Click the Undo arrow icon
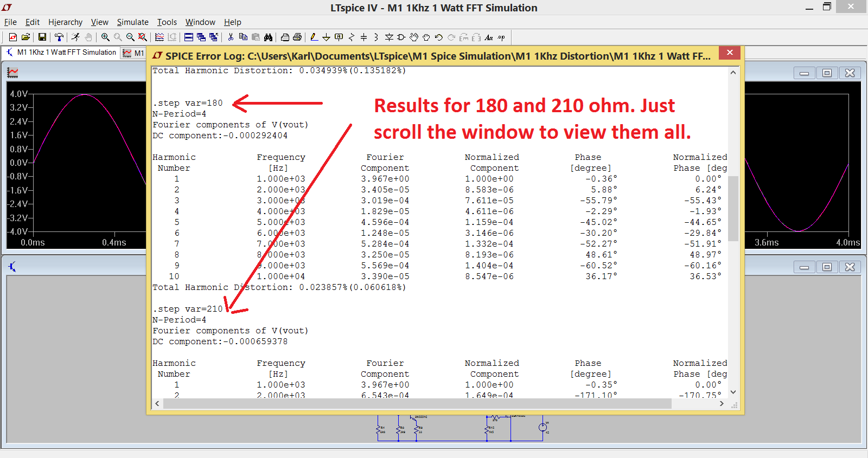This screenshot has height=458, width=868. point(439,37)
